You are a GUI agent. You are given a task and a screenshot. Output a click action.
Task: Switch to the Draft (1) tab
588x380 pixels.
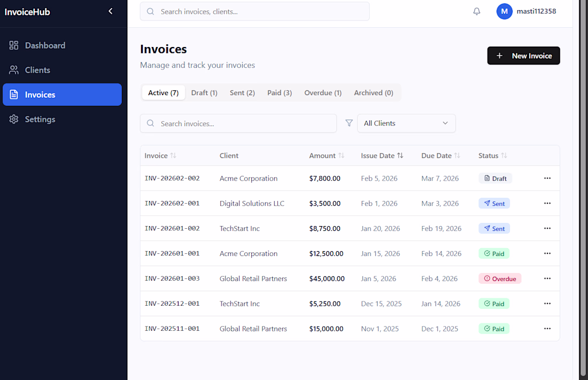204,92
